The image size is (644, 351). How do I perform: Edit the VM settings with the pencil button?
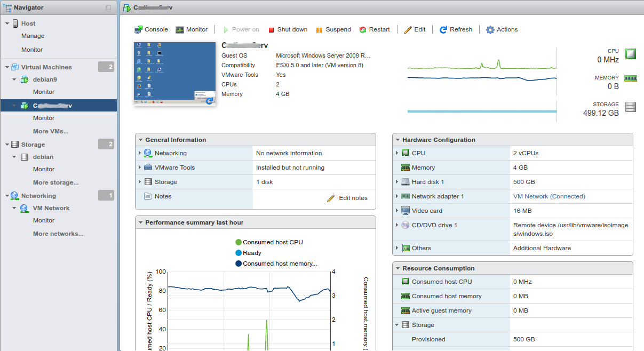click(x=415, y=29)
